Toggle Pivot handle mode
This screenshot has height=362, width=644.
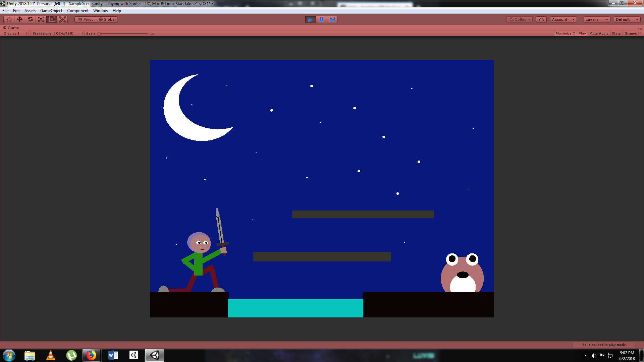pos(85,19)
